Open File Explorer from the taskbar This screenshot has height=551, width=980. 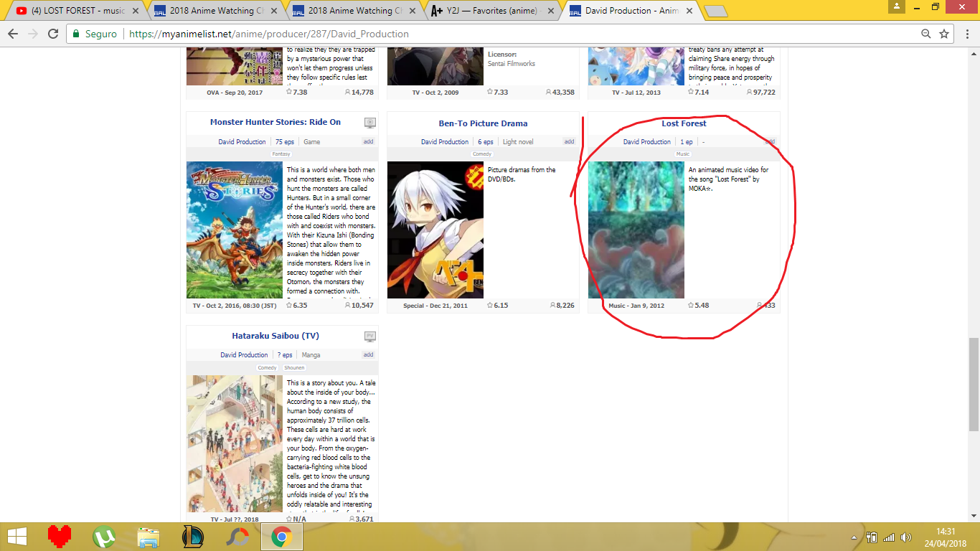[149, 537]
